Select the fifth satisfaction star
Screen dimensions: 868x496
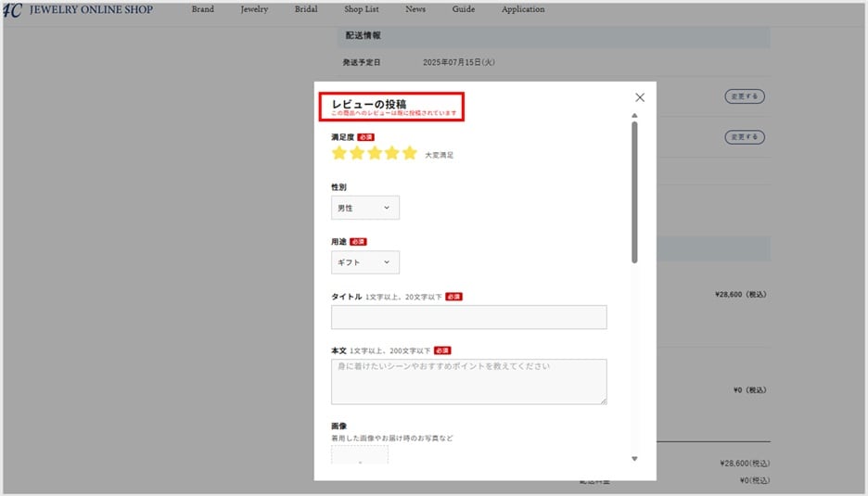pyautogui.click(x=410, y=153)
